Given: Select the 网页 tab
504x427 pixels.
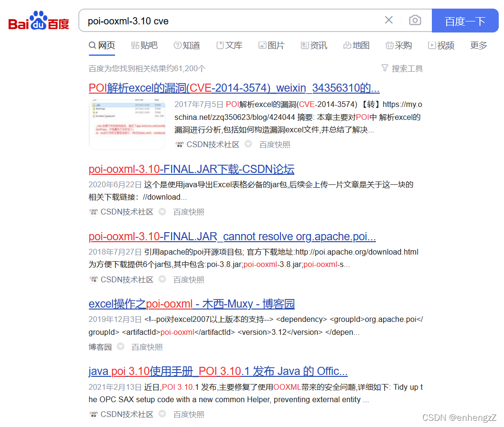Looking at the screenshot, I should click(x=102, y=45).
